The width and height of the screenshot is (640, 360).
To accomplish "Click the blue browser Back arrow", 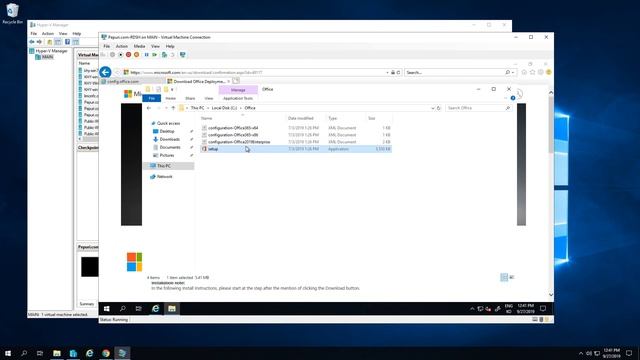I will coord(105,72).
